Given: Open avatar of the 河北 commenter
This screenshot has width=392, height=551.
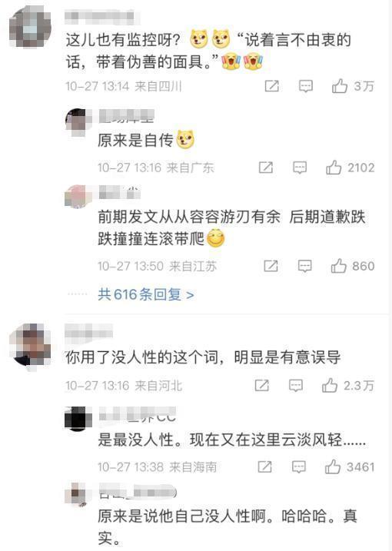Looking at the screenshot, I should 31,345.
